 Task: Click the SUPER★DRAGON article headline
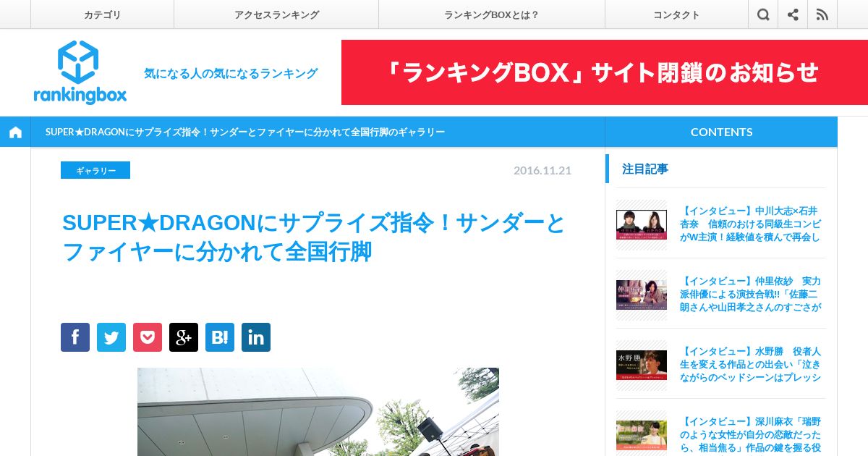(314, 237)
